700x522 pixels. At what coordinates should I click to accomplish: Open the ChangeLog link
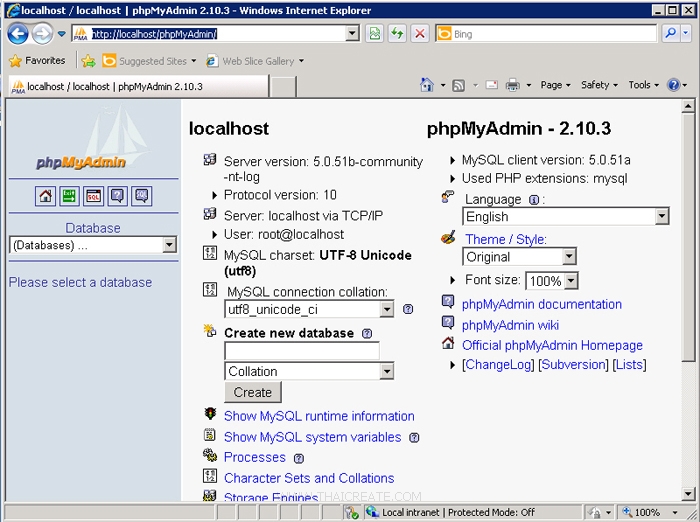(498, 365)
